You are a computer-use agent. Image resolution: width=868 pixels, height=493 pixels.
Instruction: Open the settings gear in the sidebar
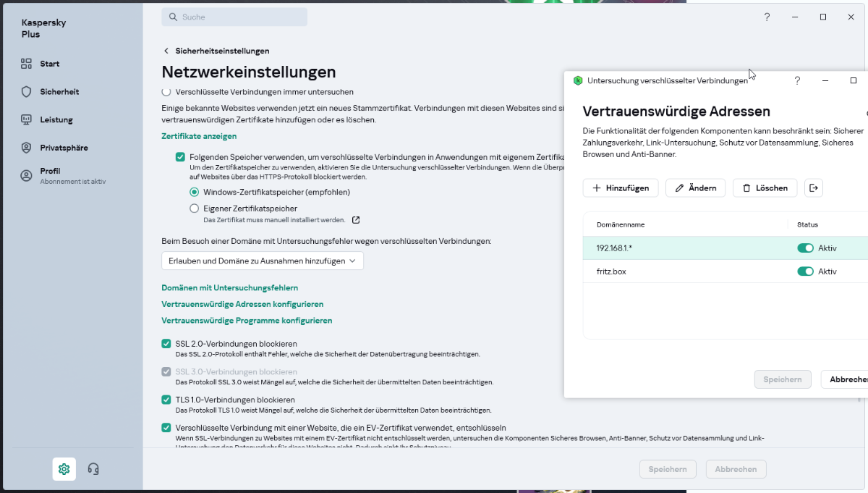[x=64, y=469]
